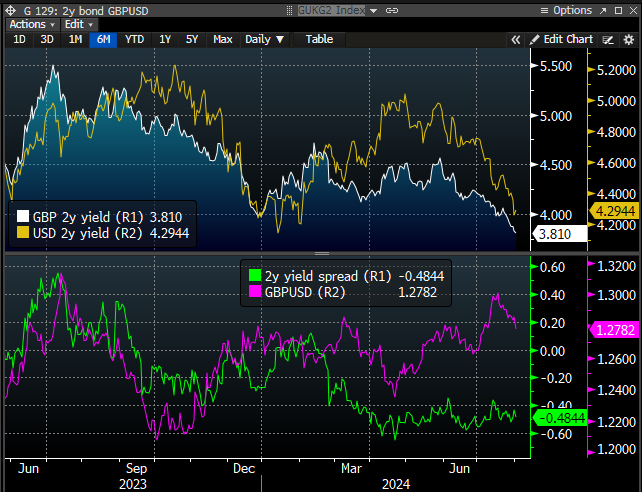Select the 1Y time range
The width and height of the screenshot is (642, 492).
coord(165,39)
